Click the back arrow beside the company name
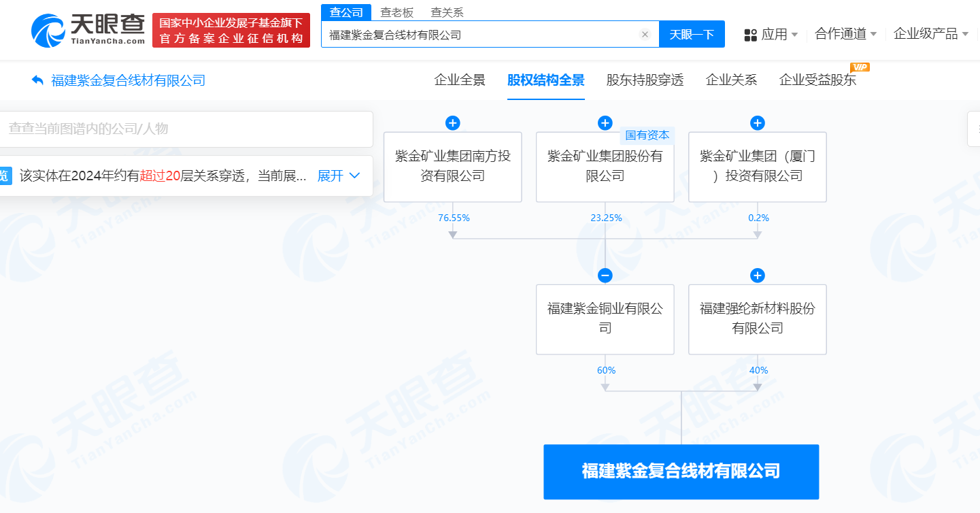 37,80
